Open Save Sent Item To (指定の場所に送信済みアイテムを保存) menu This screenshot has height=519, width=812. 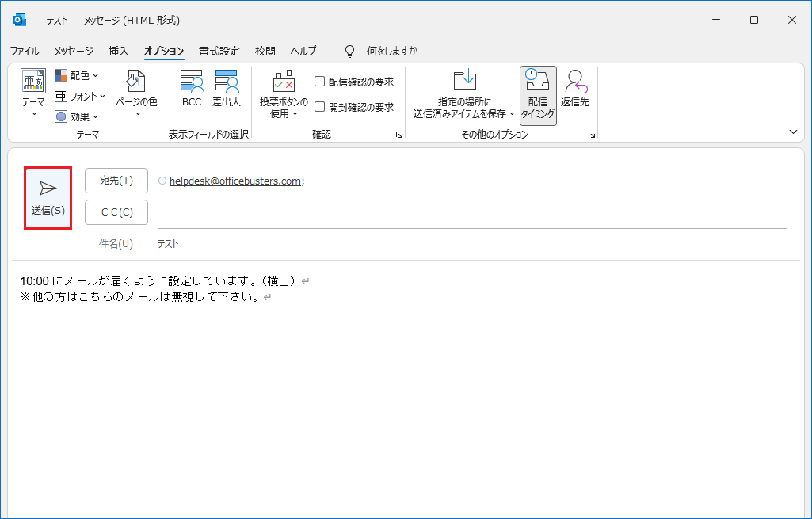tap(464, 94)
